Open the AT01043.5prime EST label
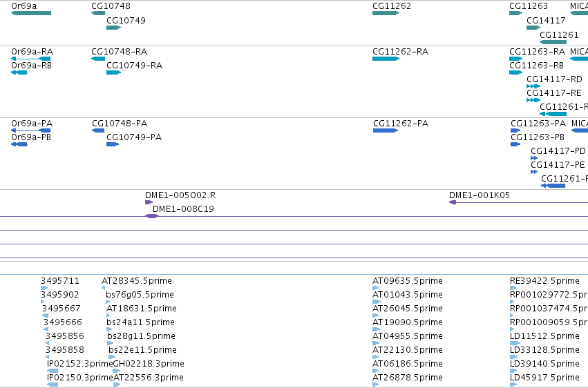 [408, 295]
